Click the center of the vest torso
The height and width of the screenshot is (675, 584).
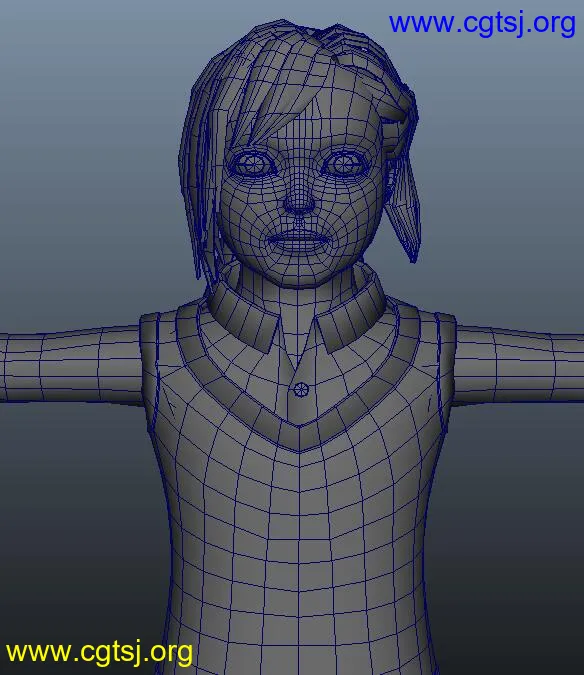click(299, 538)
